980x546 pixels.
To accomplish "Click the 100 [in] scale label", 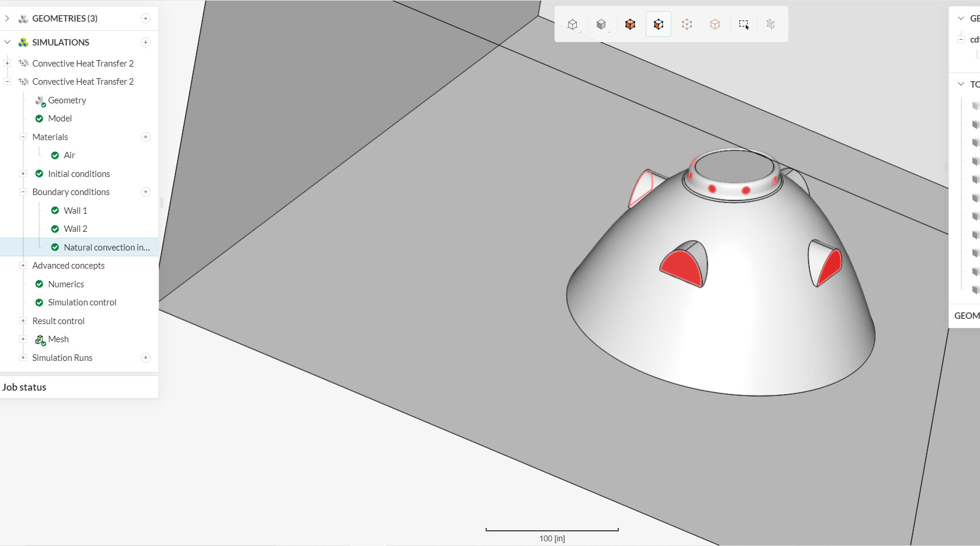I will (x=552, y=538).
